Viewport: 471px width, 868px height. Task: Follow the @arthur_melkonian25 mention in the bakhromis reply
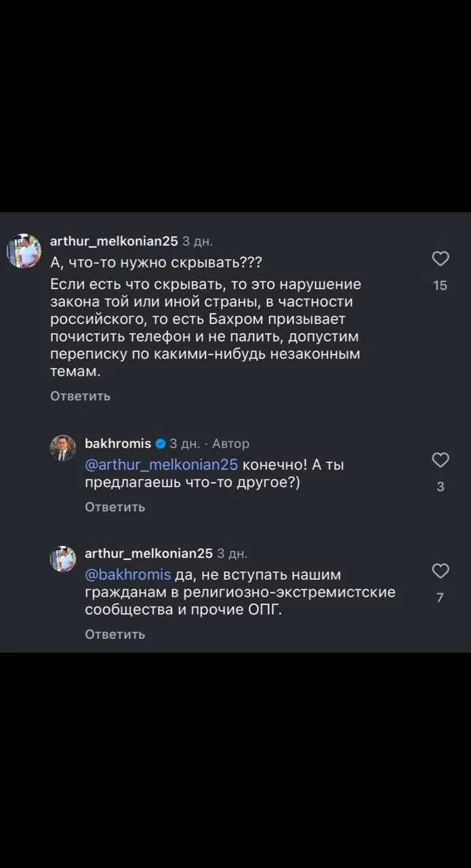[x=161, y=465]
